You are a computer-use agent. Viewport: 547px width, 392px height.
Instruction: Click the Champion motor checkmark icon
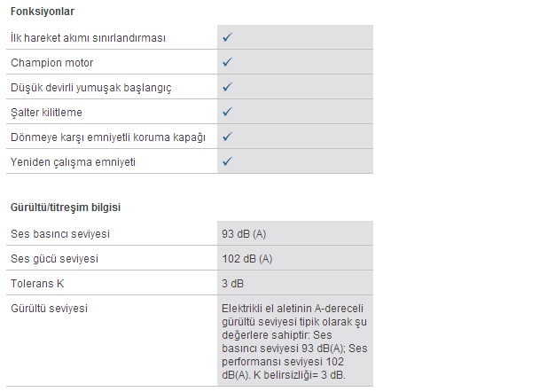228,62
